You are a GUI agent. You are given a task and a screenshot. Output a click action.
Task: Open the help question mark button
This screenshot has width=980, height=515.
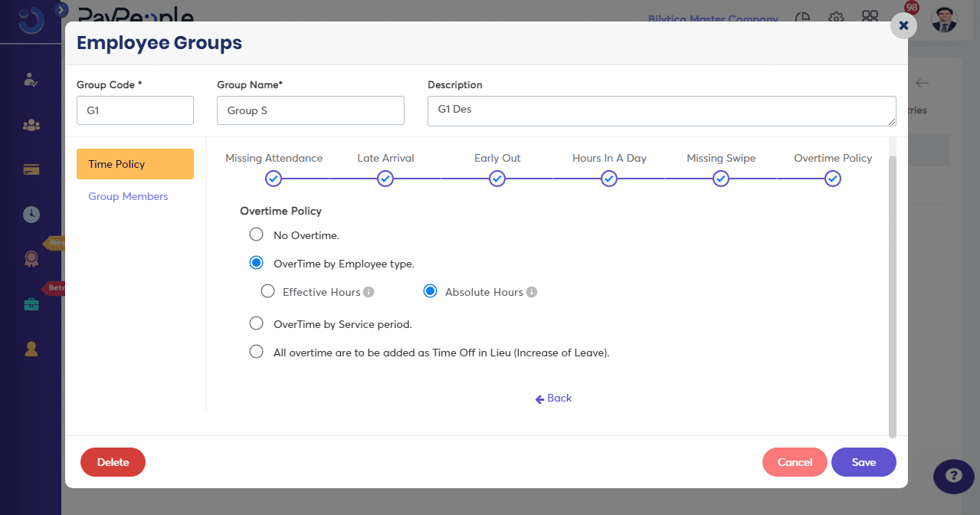953,475
